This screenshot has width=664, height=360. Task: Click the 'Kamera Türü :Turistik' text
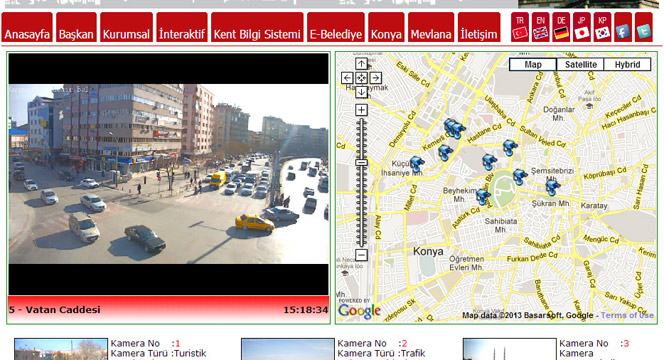pyautogui.click(x=158, y=353)
